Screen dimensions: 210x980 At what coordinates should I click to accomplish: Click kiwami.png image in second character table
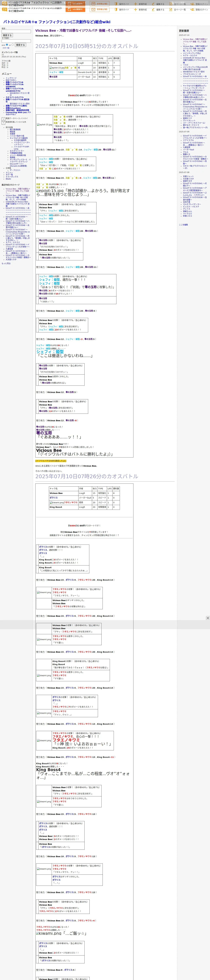coord(56,502)
